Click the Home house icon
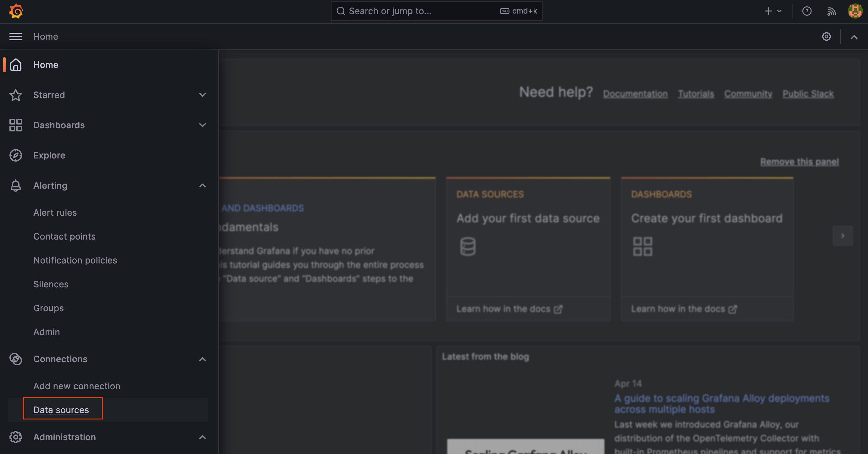Screen dimensions: 868x454 pos(15,64)
